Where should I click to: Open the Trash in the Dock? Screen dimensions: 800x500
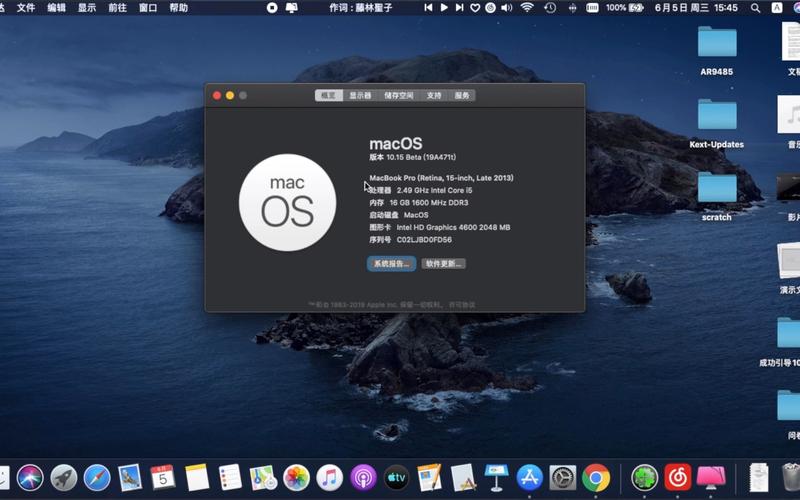pyautogui.click(x=791, y=478)
